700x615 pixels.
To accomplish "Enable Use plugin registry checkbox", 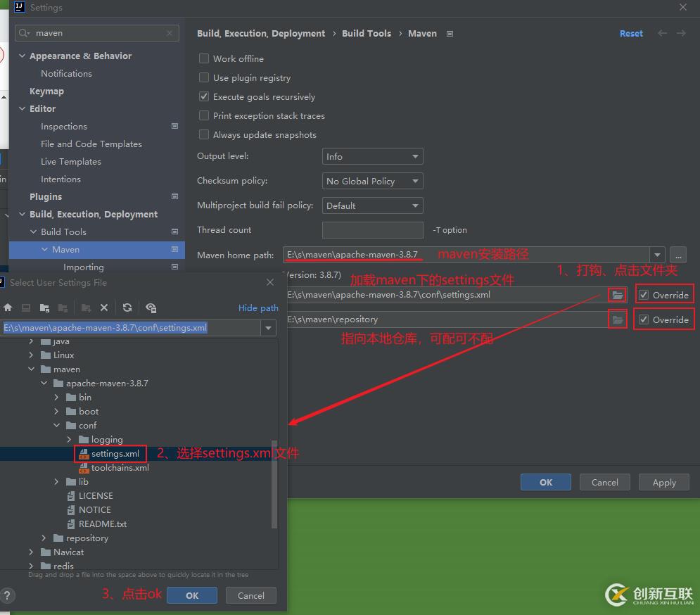I will point(204,77).
